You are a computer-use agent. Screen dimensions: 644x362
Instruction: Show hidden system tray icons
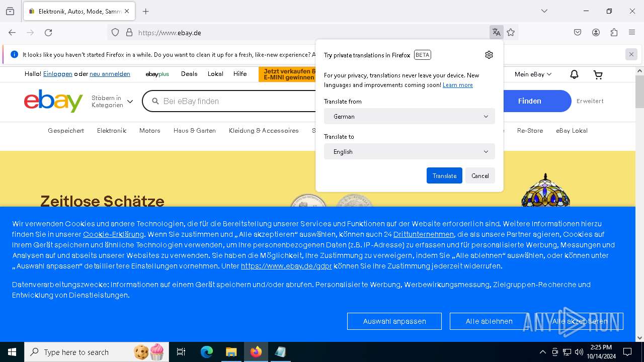click(542, 352)
